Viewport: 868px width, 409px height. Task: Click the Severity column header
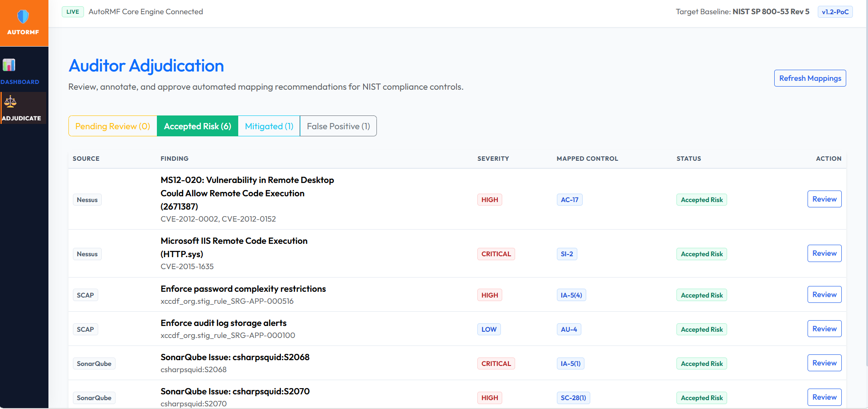pos(493,159)
